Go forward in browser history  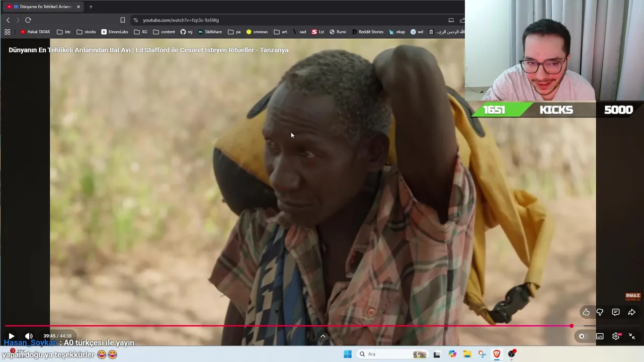point(18,20)
